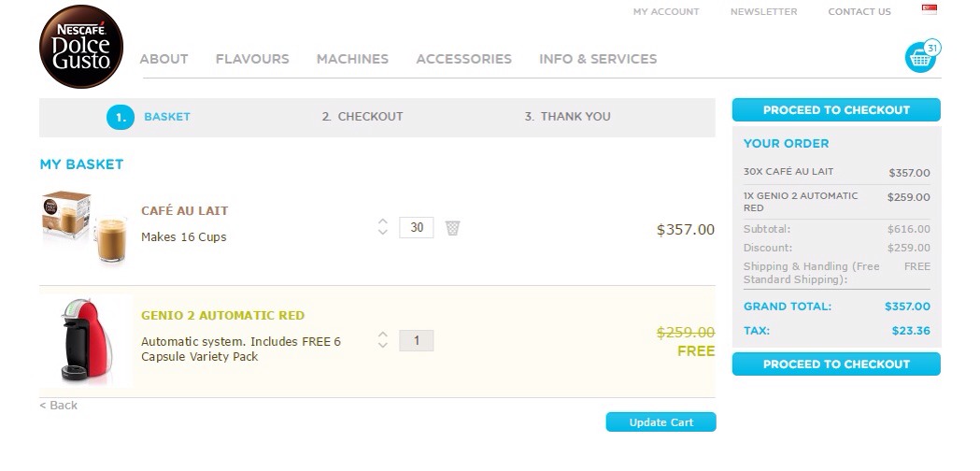Delete Café Au Lait with trash icon
980x471 pixels.
click(452, 228)
